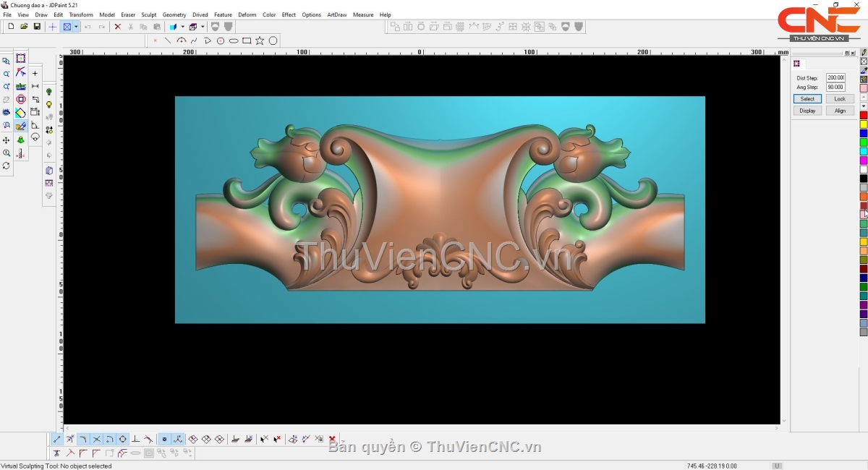Expand the wireframe view box dropdown
868x470 pixels.
click(203, 27)
